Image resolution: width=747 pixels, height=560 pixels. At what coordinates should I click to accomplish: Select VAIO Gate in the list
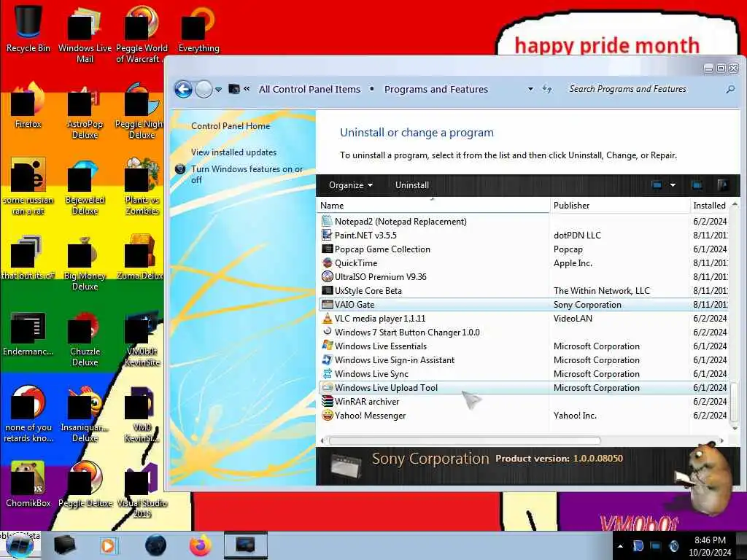[523, 305]
